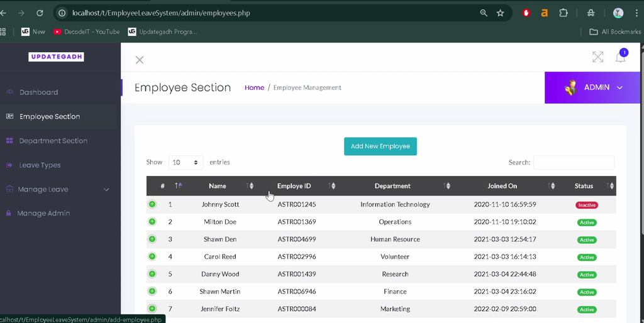This screenshot has width=644, height=323.
Task: Sort the table by Status column
Action: (587, 186)
